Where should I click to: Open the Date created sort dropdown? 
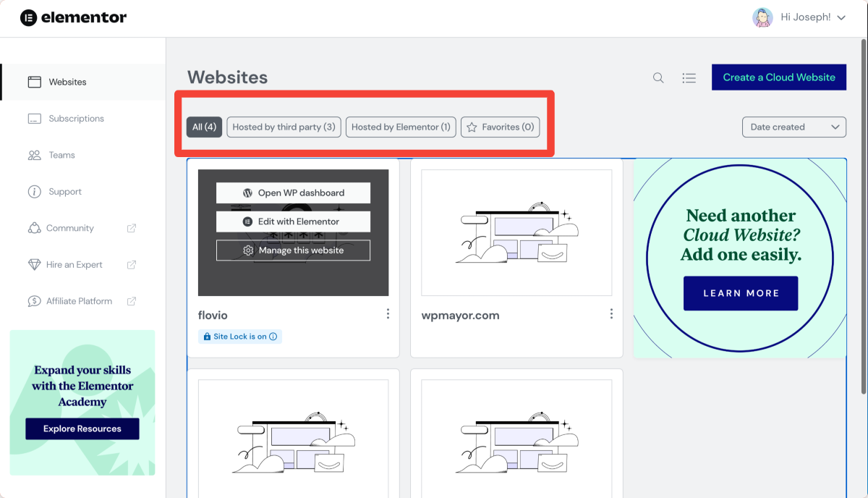[x=794, y=127]
